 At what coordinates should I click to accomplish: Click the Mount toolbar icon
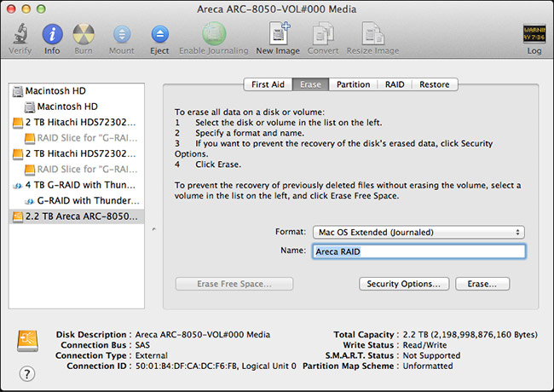(122, 34)
